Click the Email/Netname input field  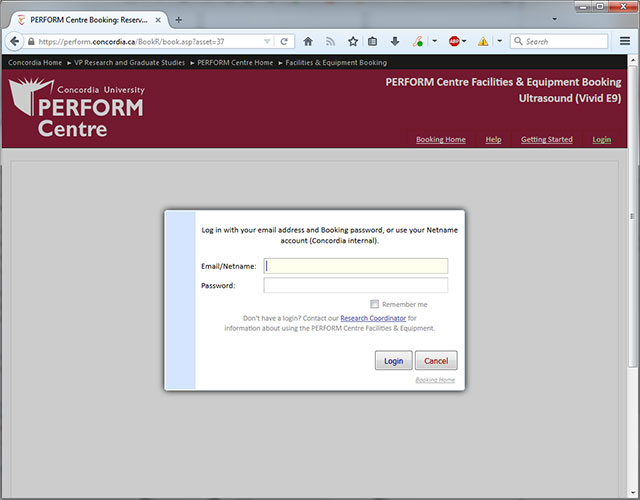[355, 266]
